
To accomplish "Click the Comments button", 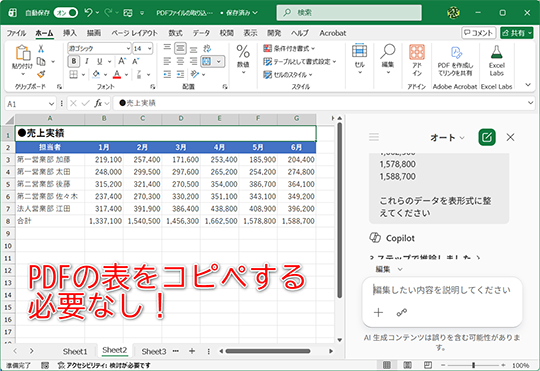I will point(478,33).
